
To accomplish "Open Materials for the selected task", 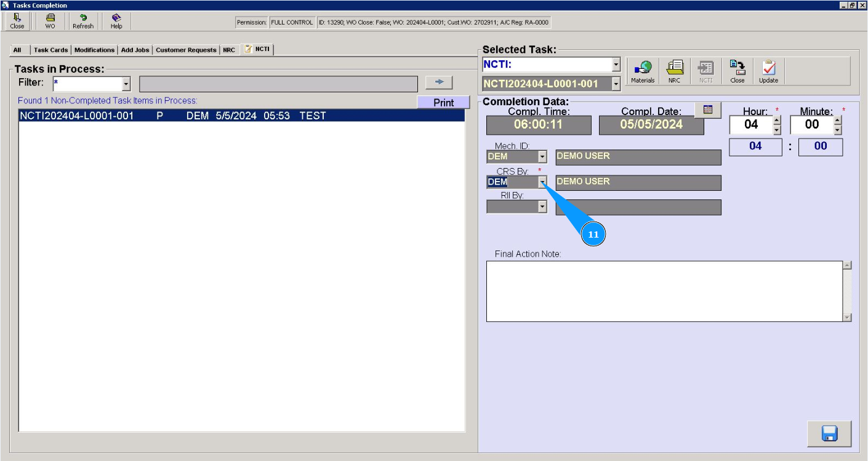I will (x=643, y=71).
